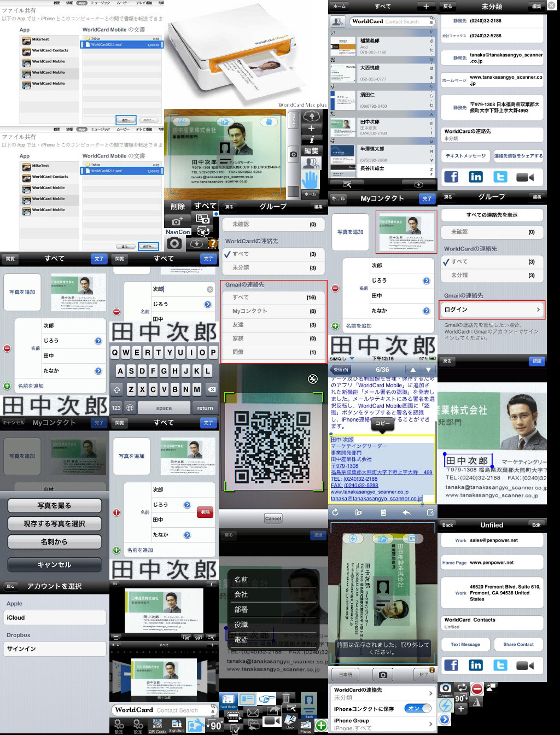The image size is (560, 735).
Task: Select the Myコンタクト Gmail group row
Action: (273, 311)
